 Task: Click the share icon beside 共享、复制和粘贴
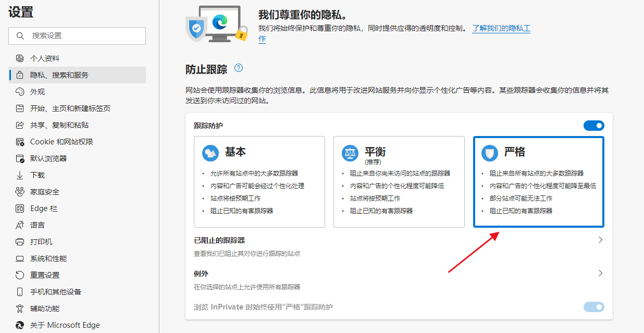20,125
